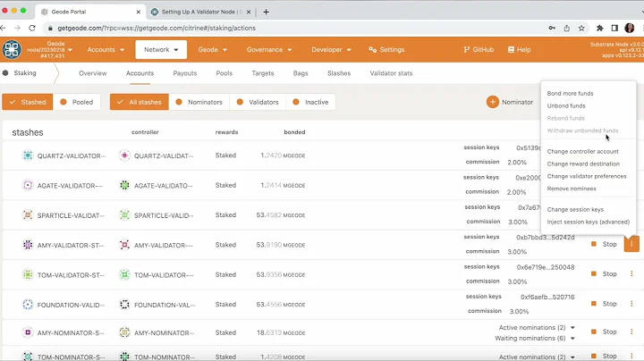Filter stashes by Inactive
Viewport: 644px width, 361px height.
(x=311, y=102)
